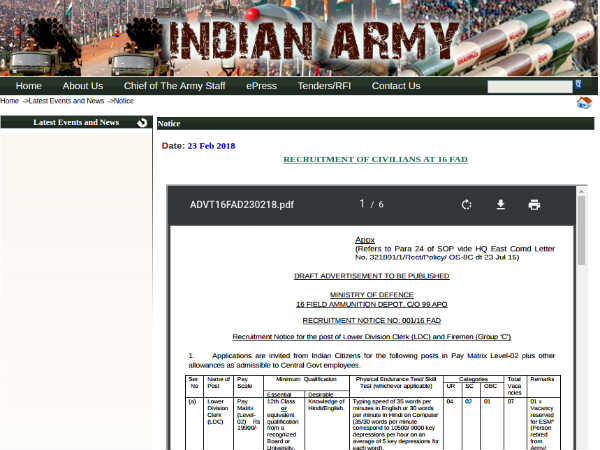Open the home icon below the search box
The height and width of the screenshot is (450, 600).
(584, 103)
